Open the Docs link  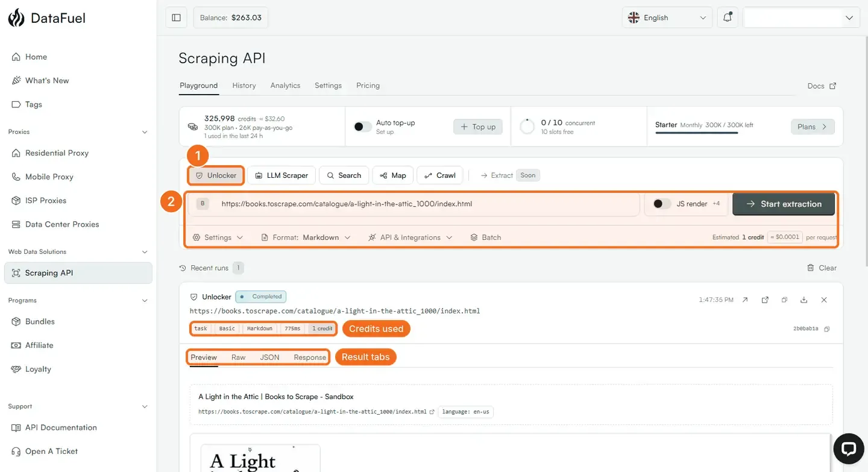pos(822,86)
